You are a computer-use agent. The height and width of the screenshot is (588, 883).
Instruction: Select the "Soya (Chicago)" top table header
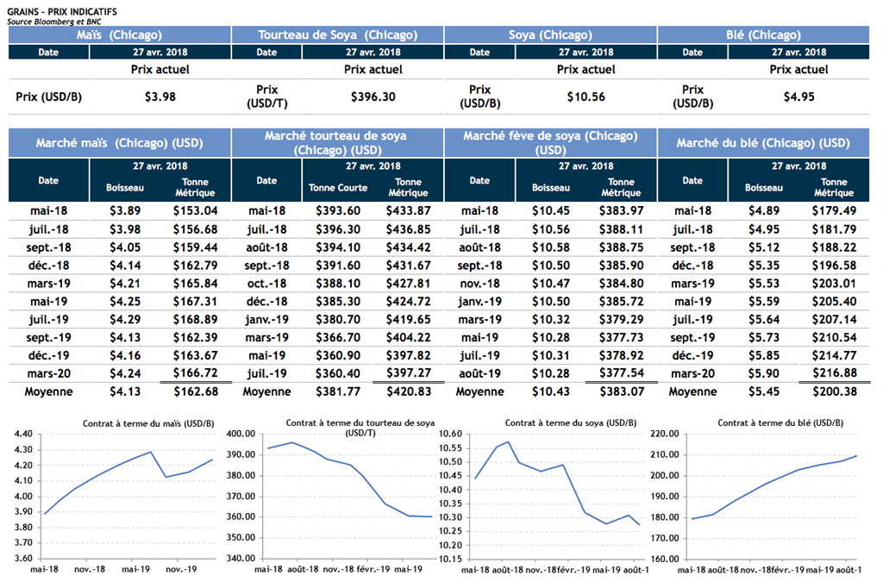(x=550, y=34)
